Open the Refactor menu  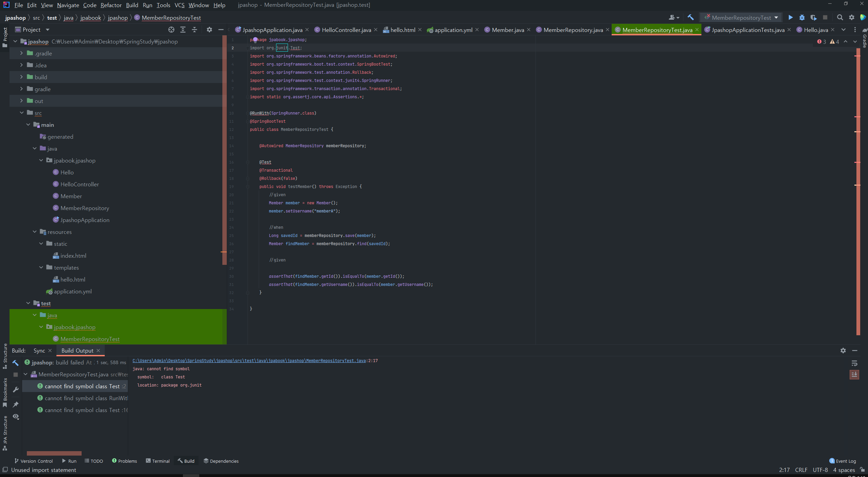tap(111, 5)
